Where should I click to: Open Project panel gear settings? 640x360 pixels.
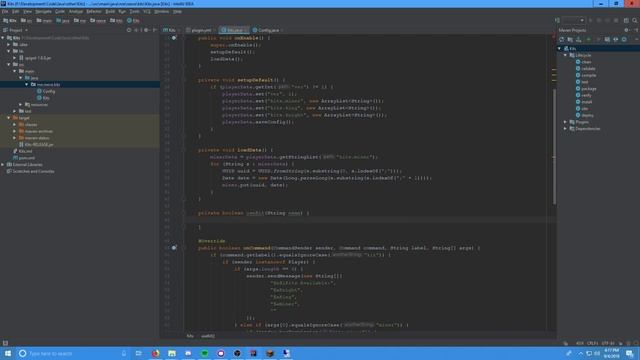tap(146, 30)
